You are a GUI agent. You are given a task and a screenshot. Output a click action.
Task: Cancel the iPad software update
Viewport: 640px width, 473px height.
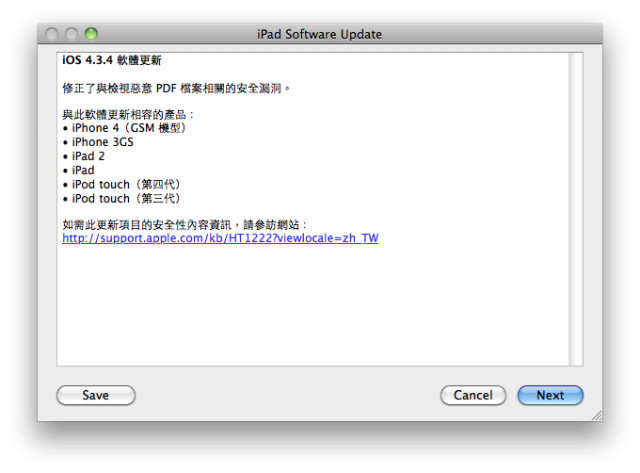pos(473,395)
